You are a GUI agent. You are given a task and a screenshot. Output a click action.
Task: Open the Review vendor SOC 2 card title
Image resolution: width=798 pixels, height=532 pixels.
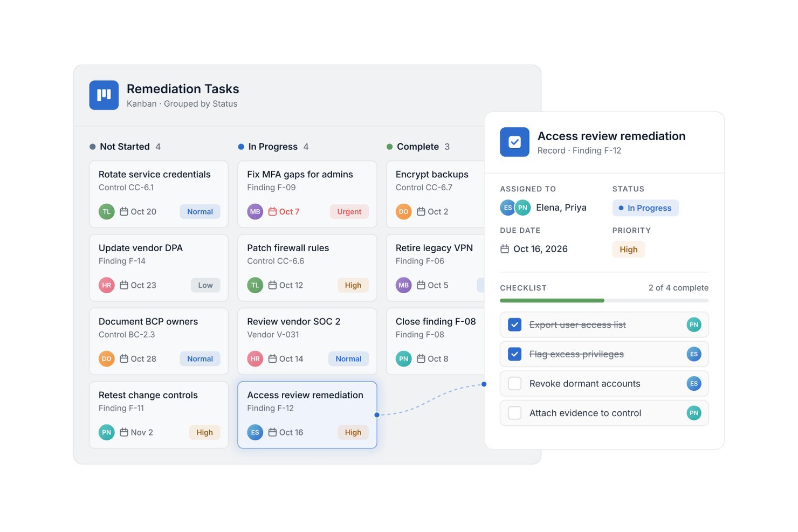(x=294, y=322)
